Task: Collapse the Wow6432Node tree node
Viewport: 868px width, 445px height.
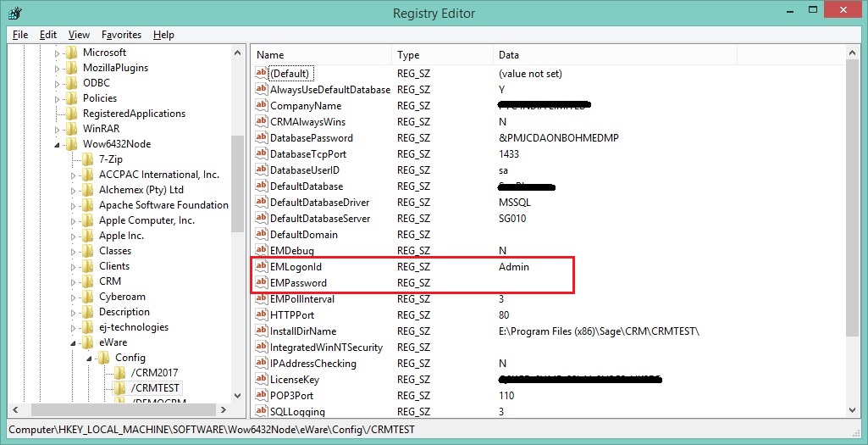Action: point(58,145)
